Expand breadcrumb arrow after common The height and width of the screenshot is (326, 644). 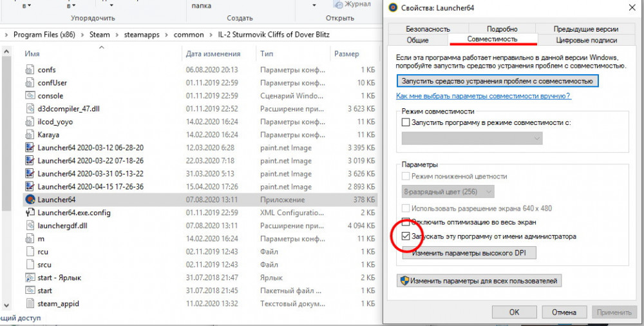[x=211, y=35]
